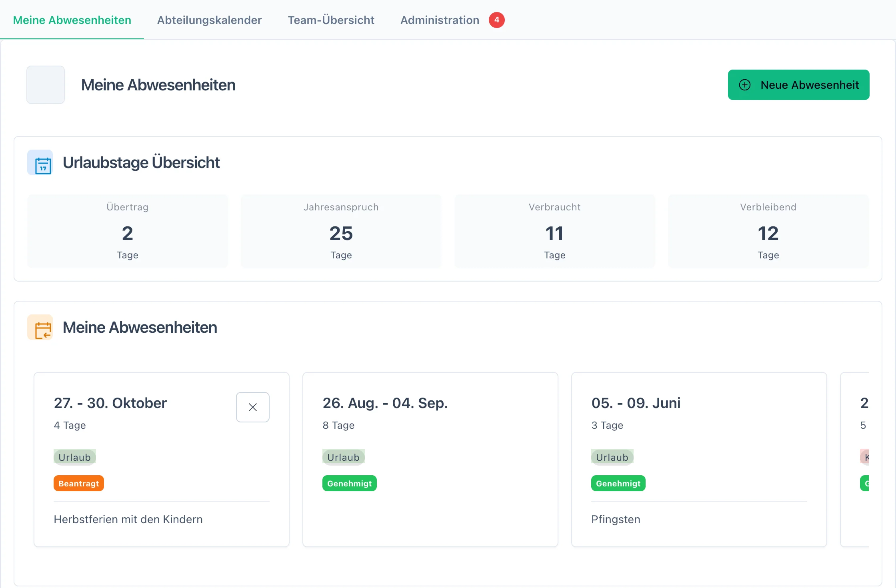Switch to Abteilungskalender tab

(x=209, y=20)
